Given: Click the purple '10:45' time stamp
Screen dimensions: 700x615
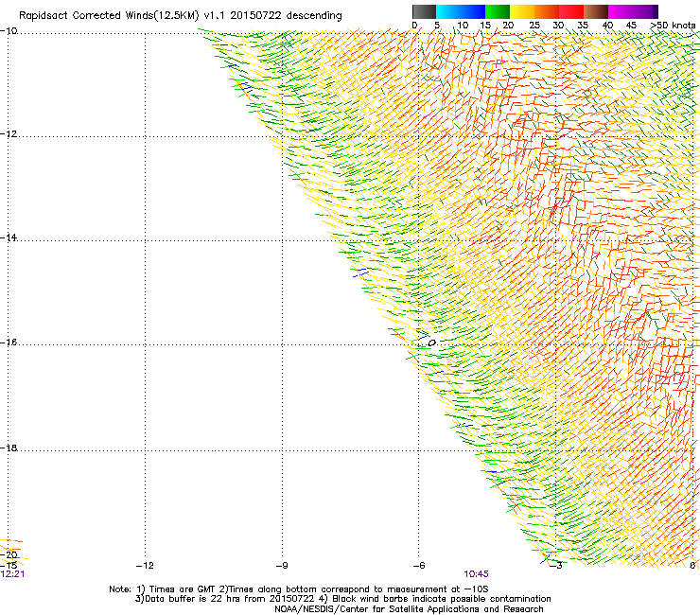Looking at the screenshot, I should (476, 574).
